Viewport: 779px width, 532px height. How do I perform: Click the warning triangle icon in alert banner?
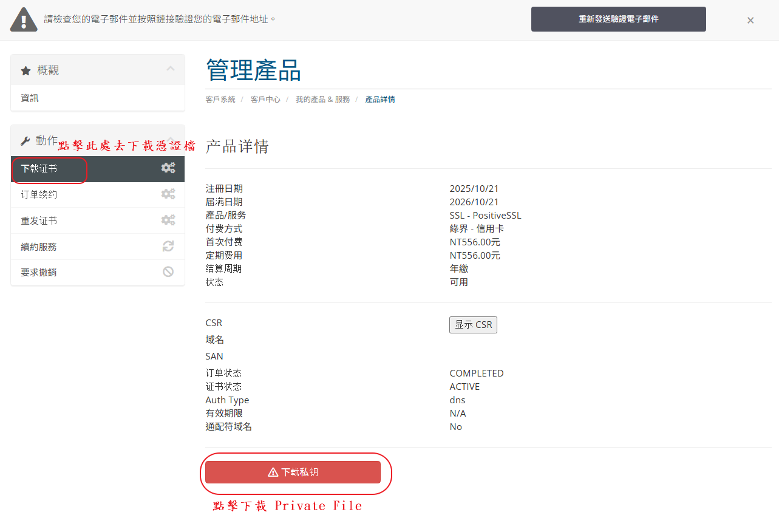[x=24, y=20]
